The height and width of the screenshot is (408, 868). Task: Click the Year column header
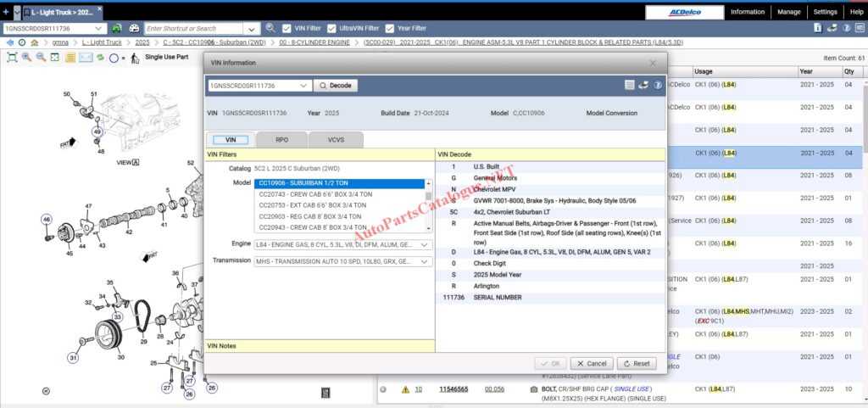point(820,71)
